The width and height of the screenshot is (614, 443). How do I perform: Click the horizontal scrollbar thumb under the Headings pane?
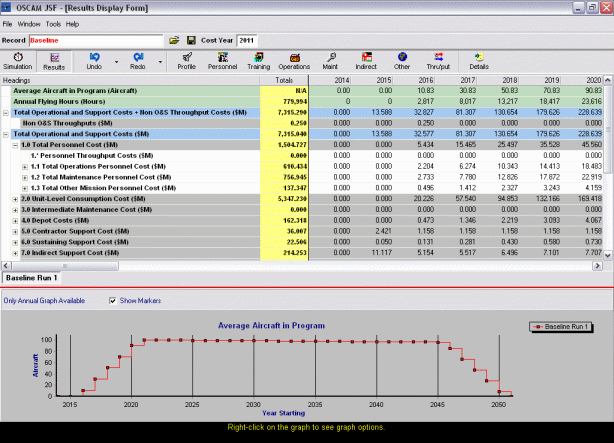point(65,266)
